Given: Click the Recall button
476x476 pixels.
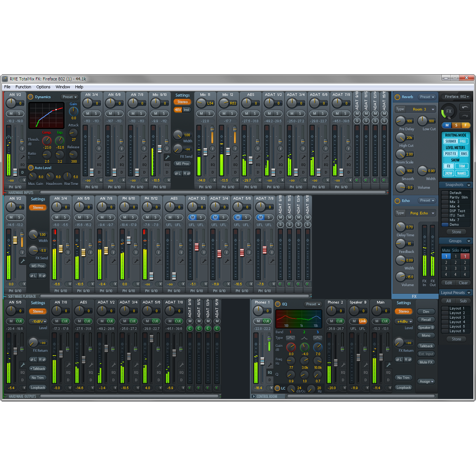Looking at the screenshot, I should coord(426,320).
